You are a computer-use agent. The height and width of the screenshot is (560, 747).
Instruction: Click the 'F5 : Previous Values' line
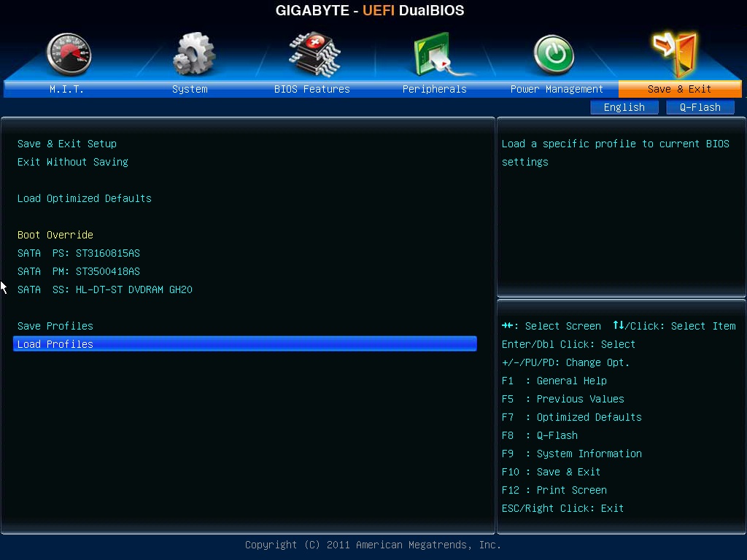(x=562, y=399)
